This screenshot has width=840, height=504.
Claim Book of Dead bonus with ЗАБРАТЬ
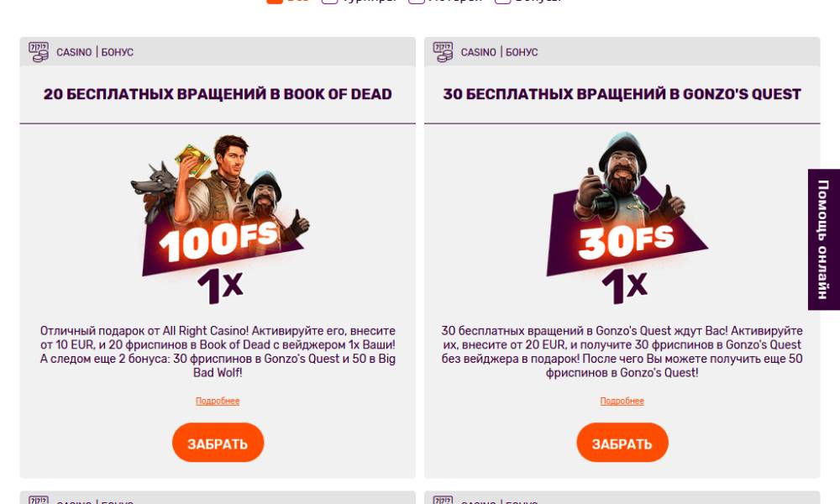click(x=218, y=443)
